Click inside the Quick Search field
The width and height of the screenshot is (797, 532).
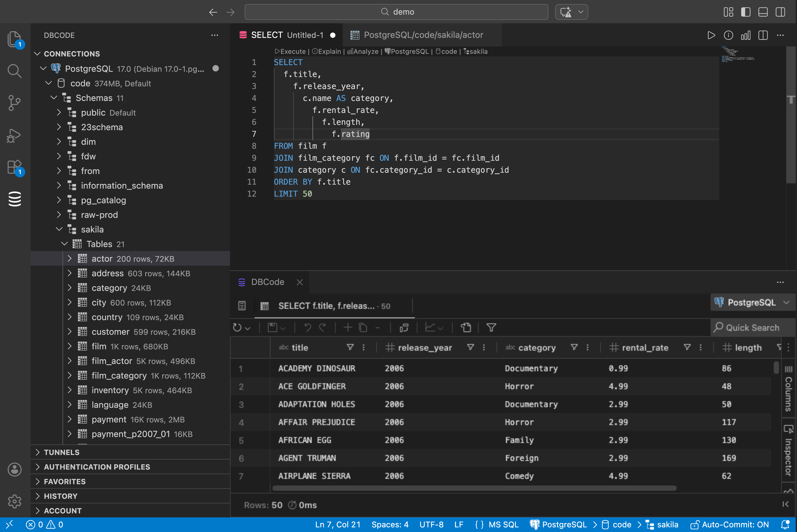pyautogui.click(x=752, y=327)
